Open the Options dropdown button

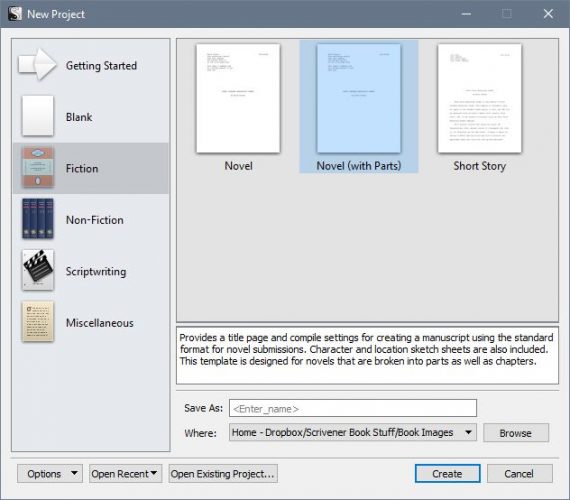50,473
